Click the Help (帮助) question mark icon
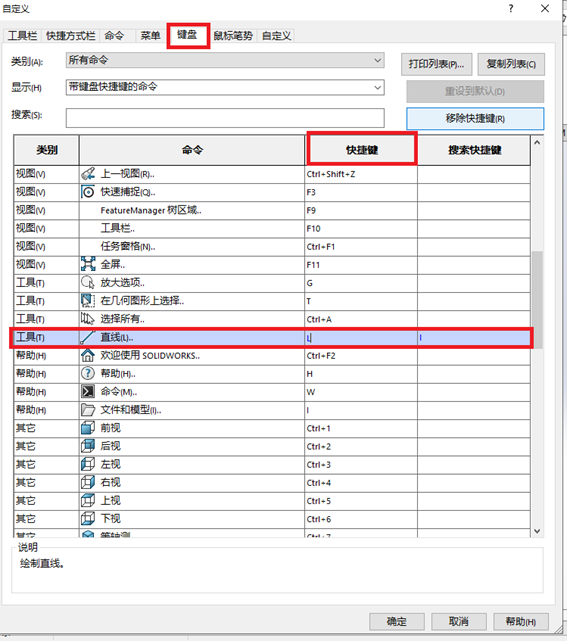This screenshot has height=641, width=567. pyautogui.click(x=88, y=373)
